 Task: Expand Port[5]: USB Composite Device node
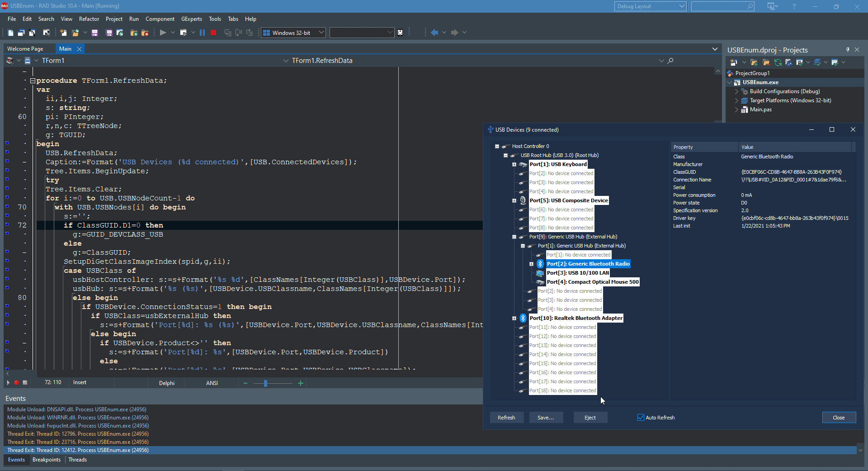tap(514, 201)
